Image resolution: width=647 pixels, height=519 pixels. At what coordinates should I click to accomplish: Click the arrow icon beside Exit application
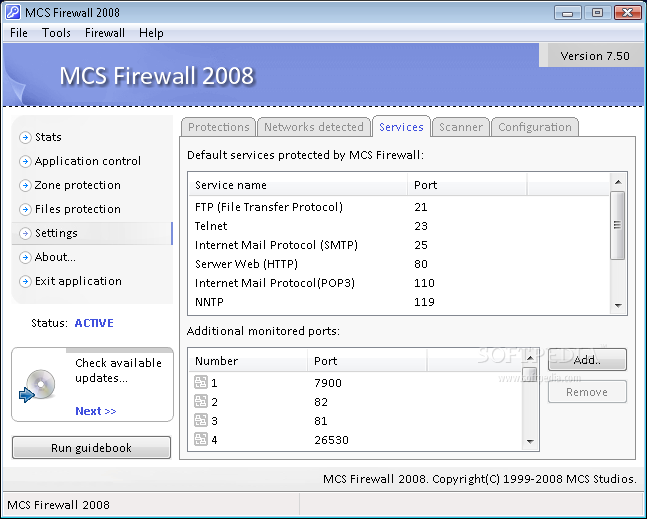[25, 281]
